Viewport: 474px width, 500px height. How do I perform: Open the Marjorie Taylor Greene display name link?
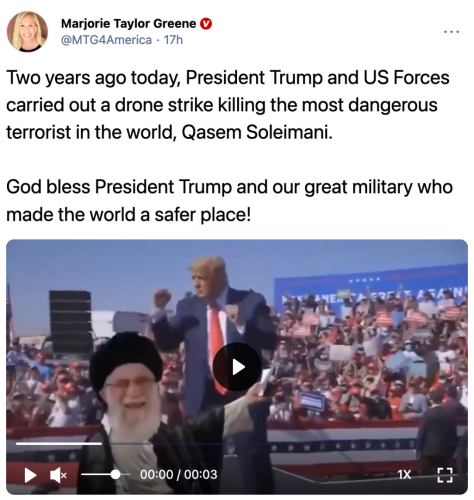pyautogui.click(x=128, y=24)
